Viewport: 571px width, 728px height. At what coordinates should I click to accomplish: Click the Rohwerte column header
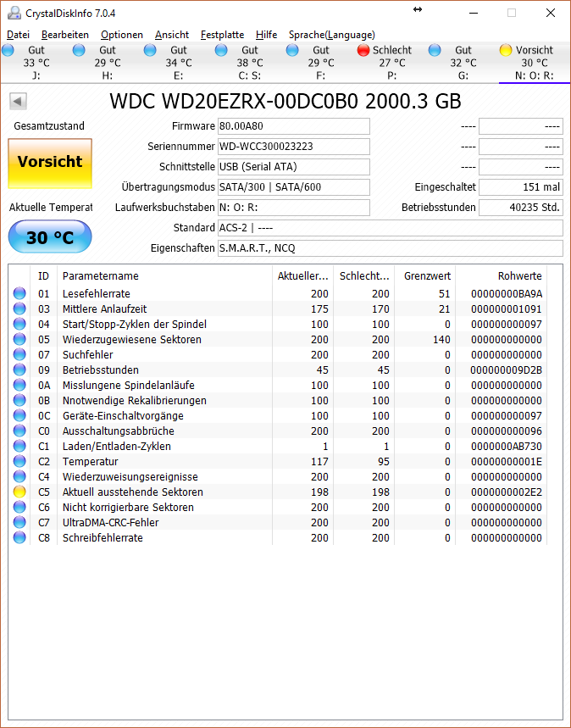pyautogui.click(x=502, y=275)
